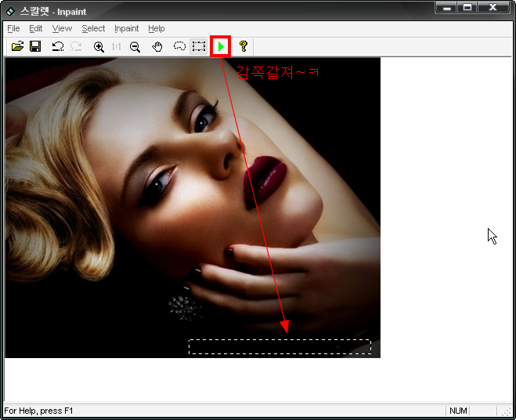Open the File menu
This screenshot has height=420, width=516.
[x=13, y=28]
